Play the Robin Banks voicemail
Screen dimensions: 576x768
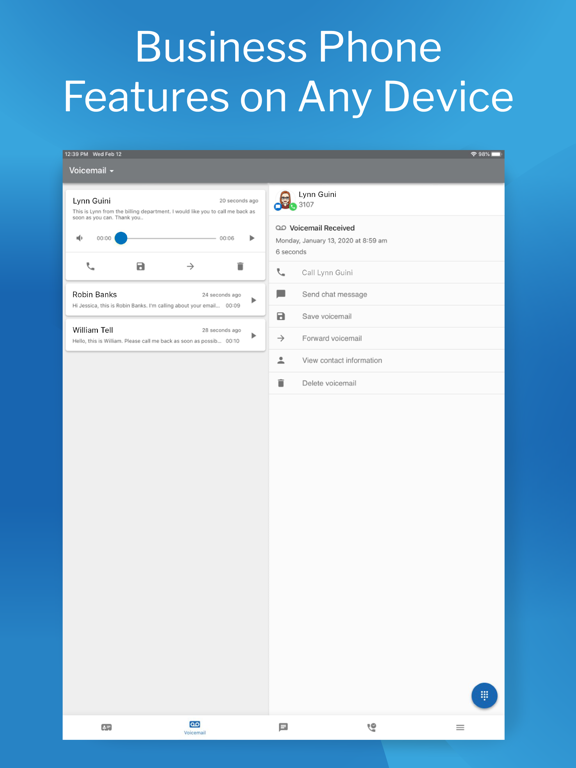(253, 300)
